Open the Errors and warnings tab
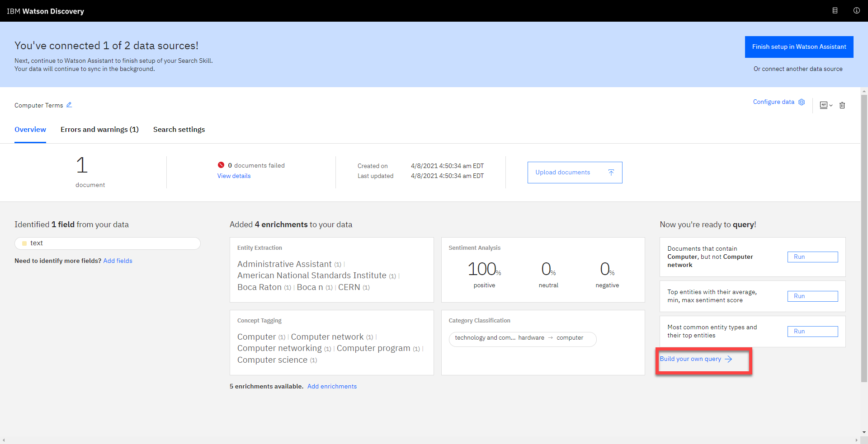Image resolution: width=868 pixels, height=444 pixels. [99, 130]
